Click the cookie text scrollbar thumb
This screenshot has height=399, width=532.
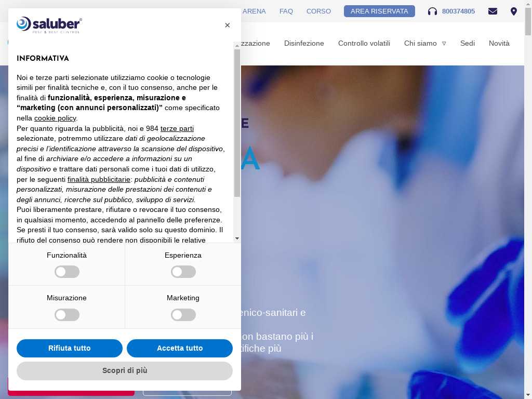click(237, 123)
